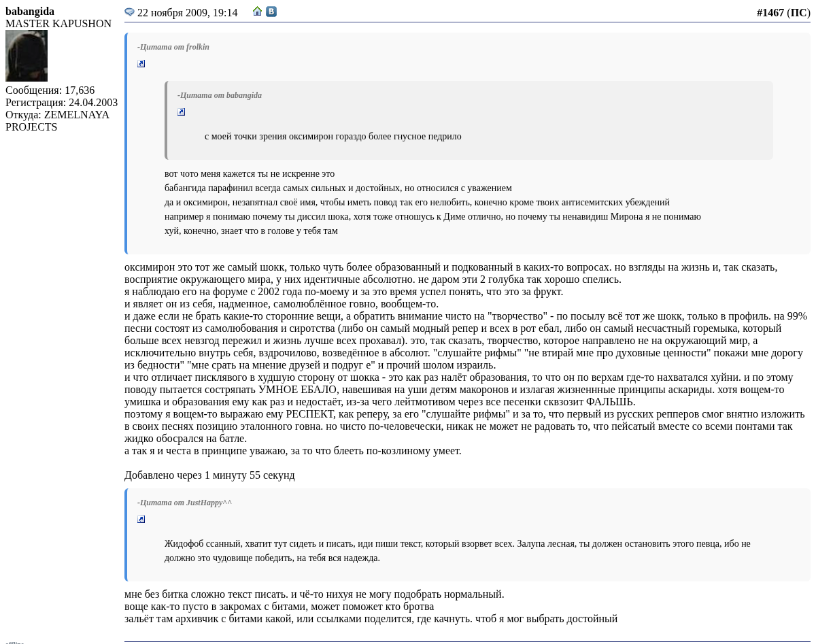Click the view-post arrow in the nested babangida quote
The image size is (816, 644).
pos(182,112)
